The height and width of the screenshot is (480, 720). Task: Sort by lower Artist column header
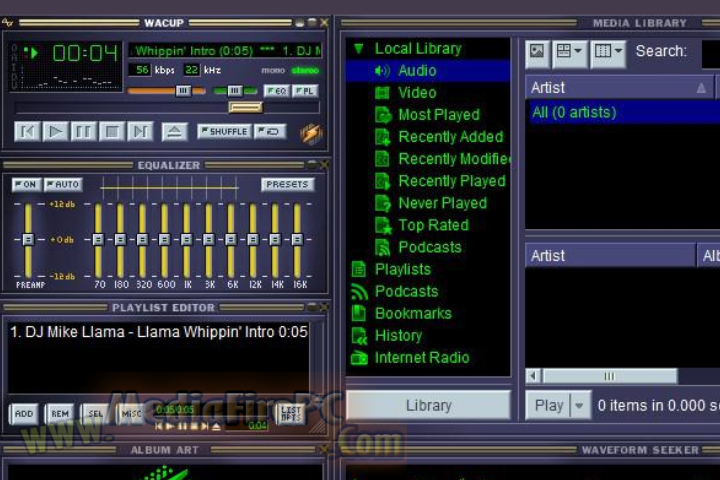[x=611, y=255]
